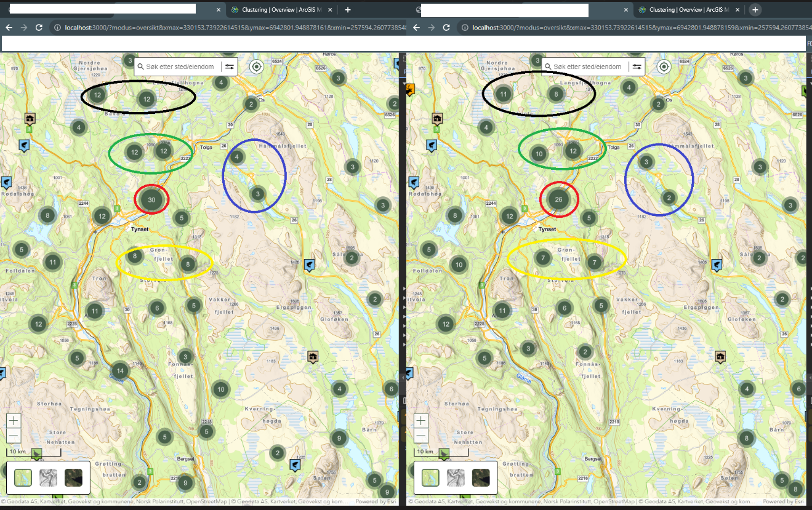Click the cabin marker near Glofløken
812x510 pixels.
click(x=312, y=356)
